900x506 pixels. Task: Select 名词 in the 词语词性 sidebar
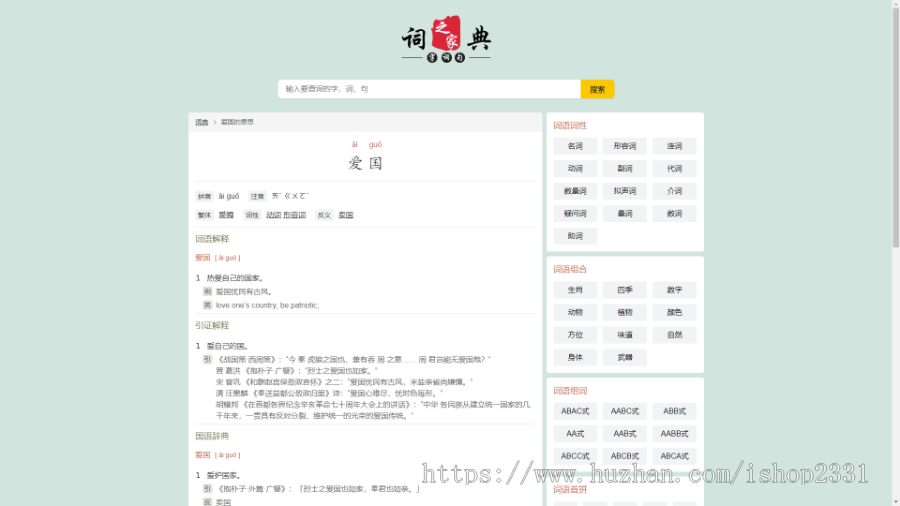575,146
